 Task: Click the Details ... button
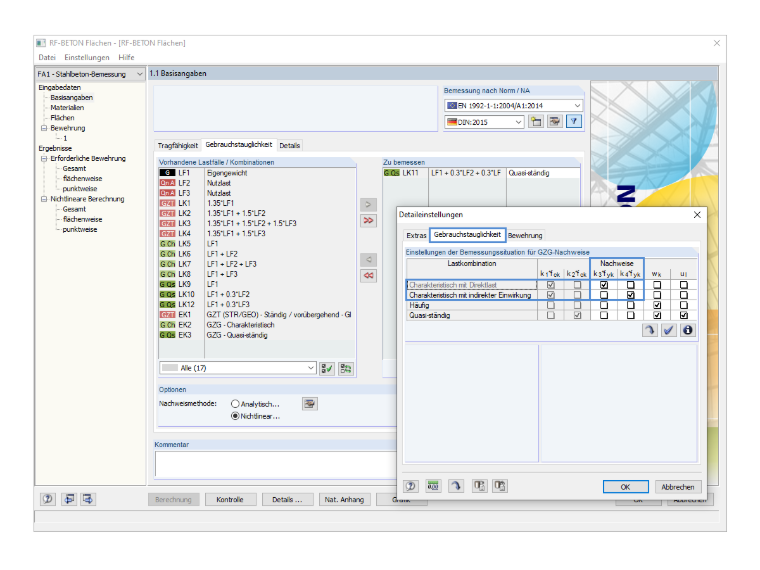[287, 499]
